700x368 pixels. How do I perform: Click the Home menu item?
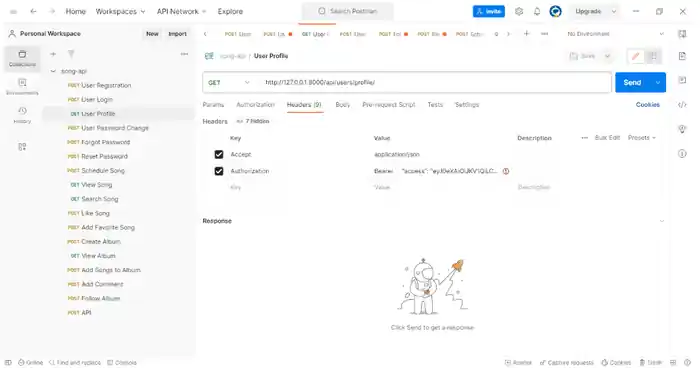75,11
